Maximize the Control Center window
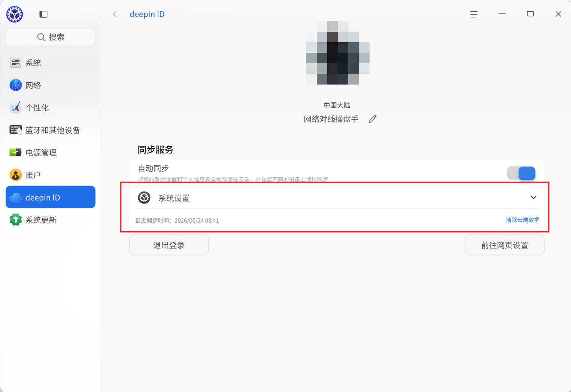This screenshot has width=571, height=392. tap(530, 14)
